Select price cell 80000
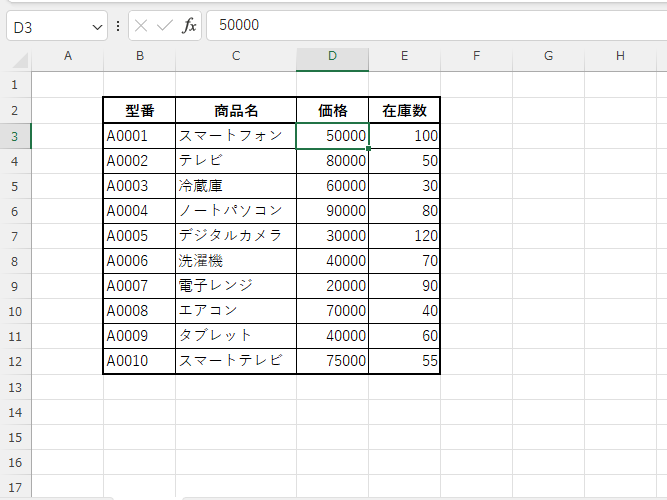 tap(332, 161)
